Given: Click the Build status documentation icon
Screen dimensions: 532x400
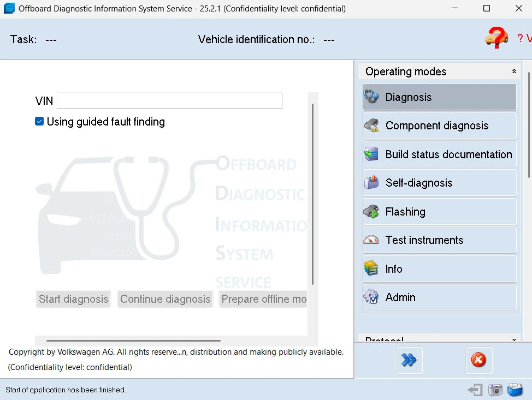Looking at the screenshot, I should (371, 154).
